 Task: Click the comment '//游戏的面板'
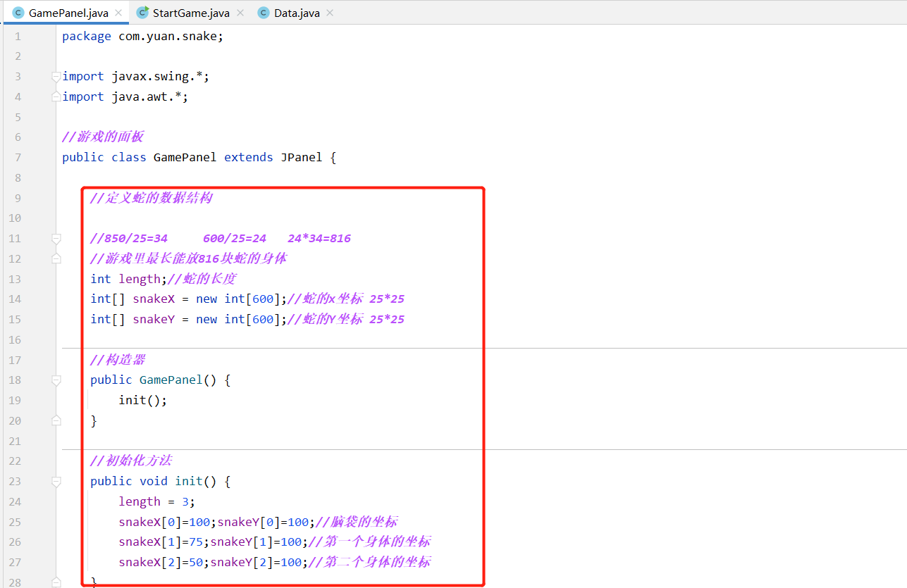click(103, 137)
